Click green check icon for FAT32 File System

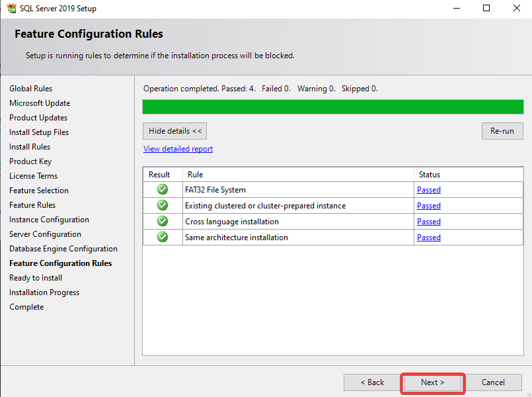coord(163,189)
